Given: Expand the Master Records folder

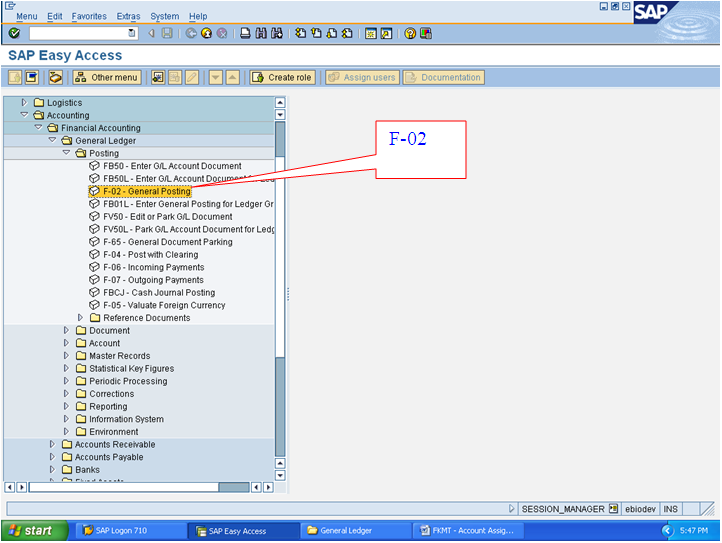Looking at the screenshot, I should 66,356.
